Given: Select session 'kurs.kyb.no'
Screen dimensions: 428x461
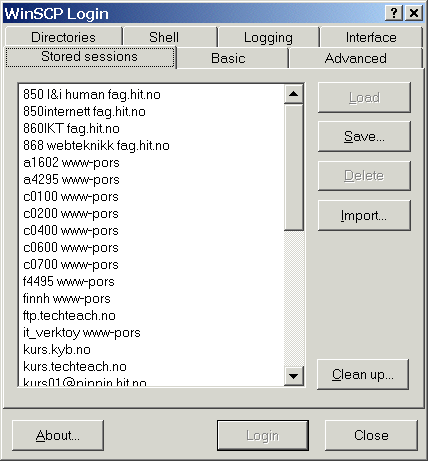Looking at the screenshot, I should coord(151,349).
